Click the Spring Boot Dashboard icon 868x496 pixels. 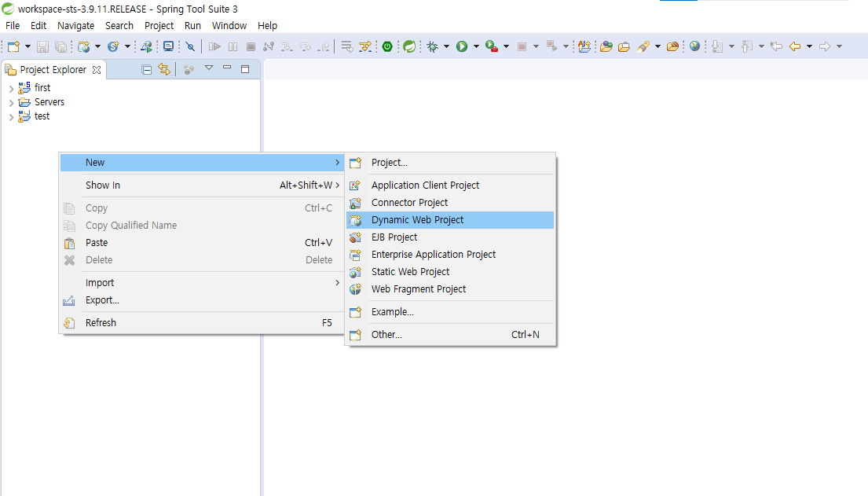click(409, 47)
